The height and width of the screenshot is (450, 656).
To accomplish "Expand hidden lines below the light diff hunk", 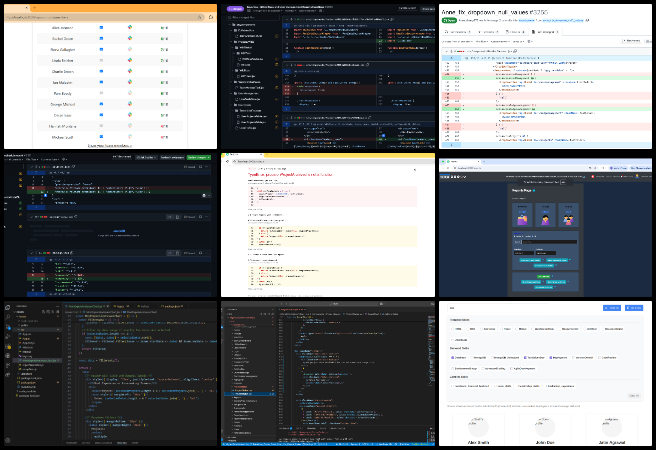I will (x=451, y=145).
